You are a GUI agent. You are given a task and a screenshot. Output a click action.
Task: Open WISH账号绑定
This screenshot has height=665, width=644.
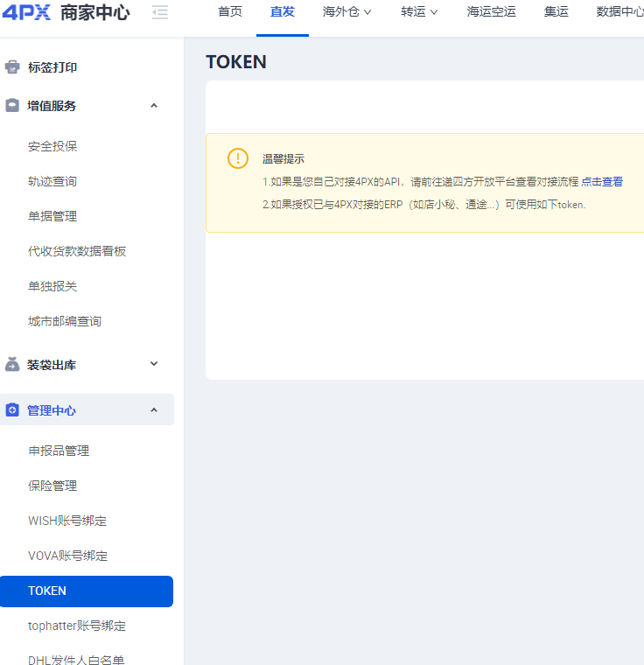[x=67, y=521]
